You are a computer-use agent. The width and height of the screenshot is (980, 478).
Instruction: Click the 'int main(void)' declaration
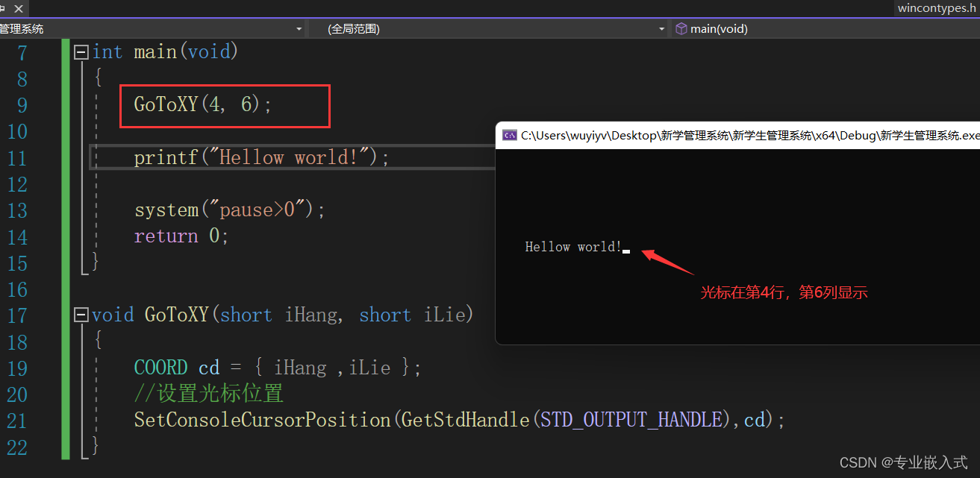tap(165, 52)
